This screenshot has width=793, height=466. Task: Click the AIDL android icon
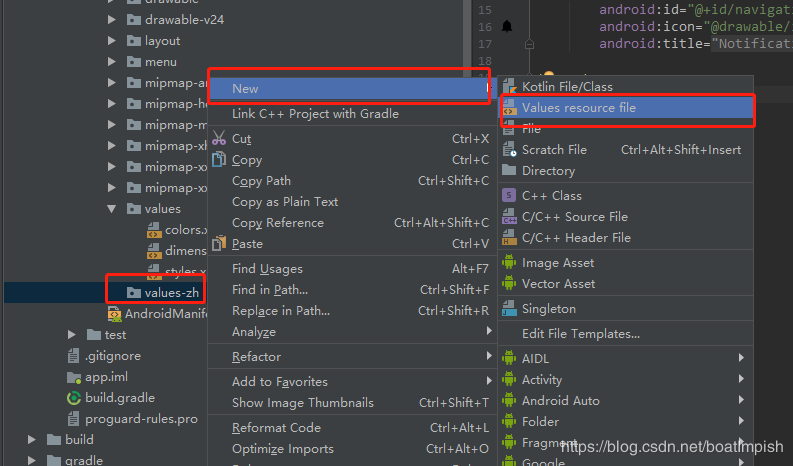click(509, 358)
